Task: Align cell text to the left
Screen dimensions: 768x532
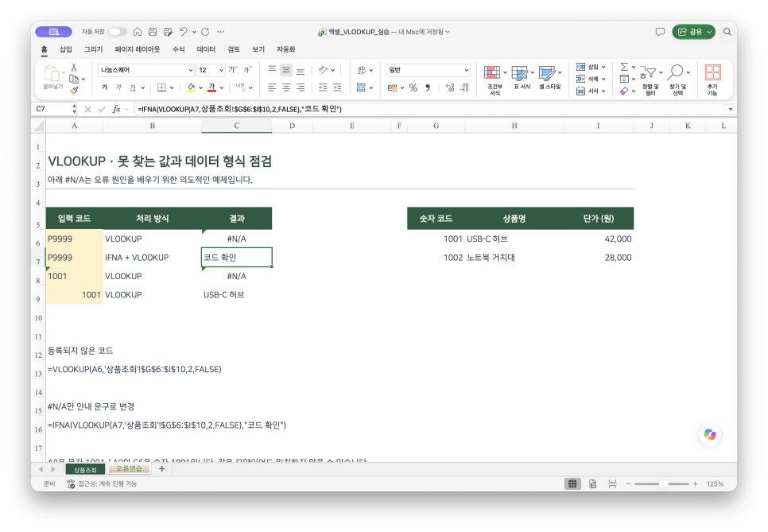Action: tap(272, 87)
